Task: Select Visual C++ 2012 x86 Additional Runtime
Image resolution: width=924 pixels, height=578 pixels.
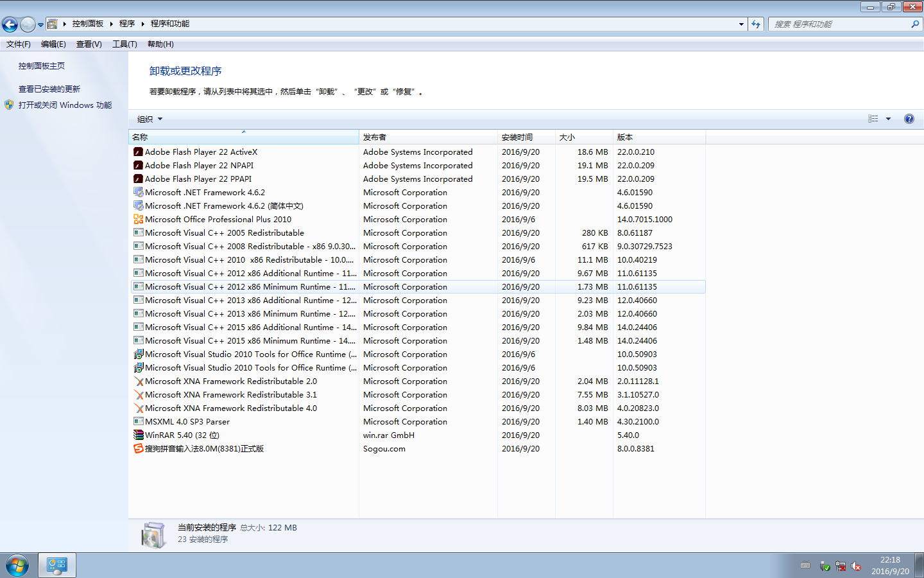Action: pyautogui.click(x=418, y=274)
